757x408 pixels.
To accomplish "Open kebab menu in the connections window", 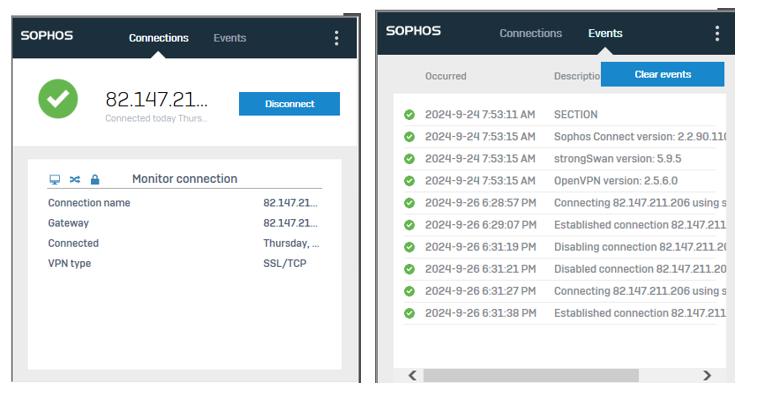I will click(336, 38).
